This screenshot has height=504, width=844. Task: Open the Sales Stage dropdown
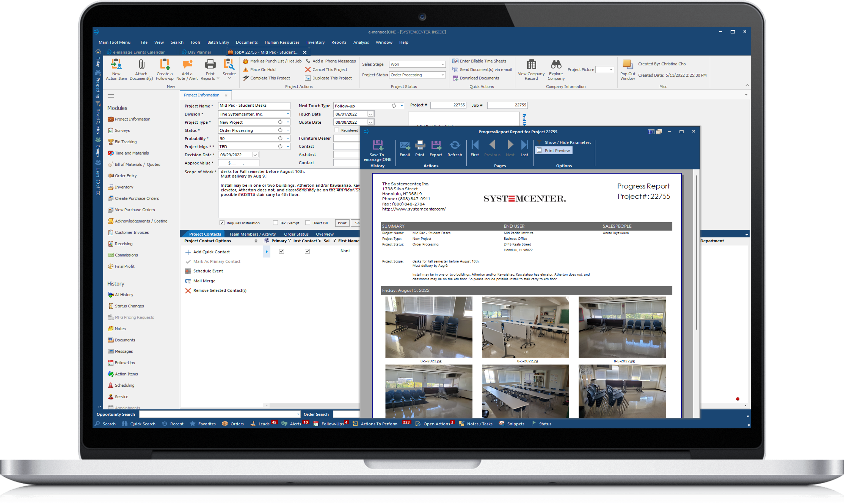click(x=442, y=64)
